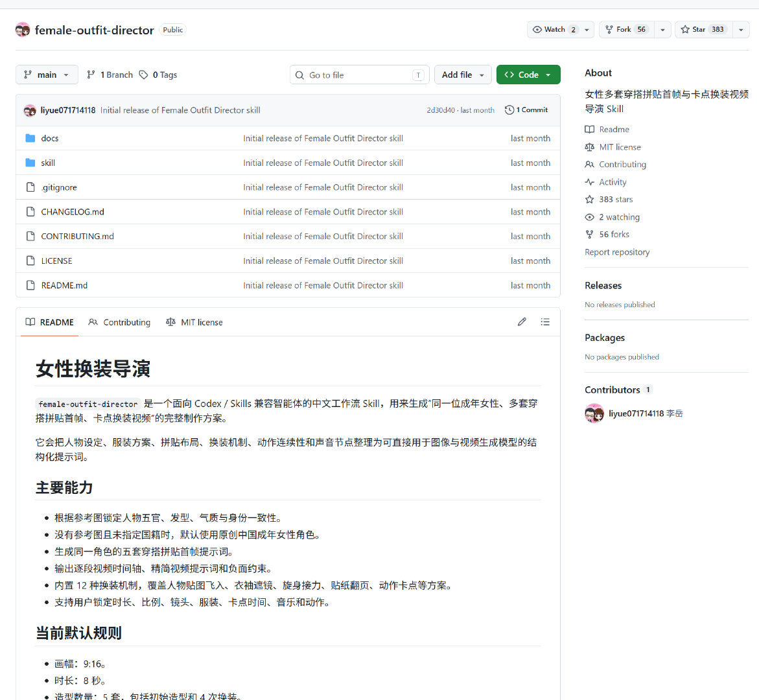Expand the Fork options dropdown arrow

(662, 30)
